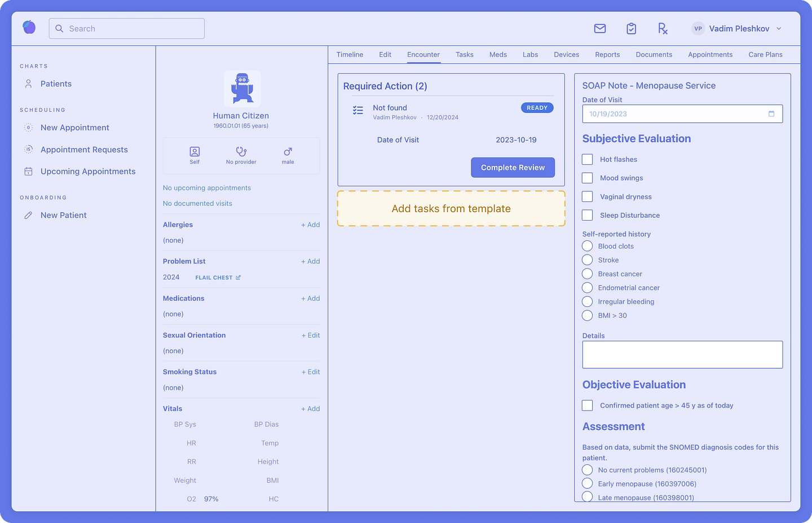
Task: Add a new vitals entry
Action: (x=311, y=408)
